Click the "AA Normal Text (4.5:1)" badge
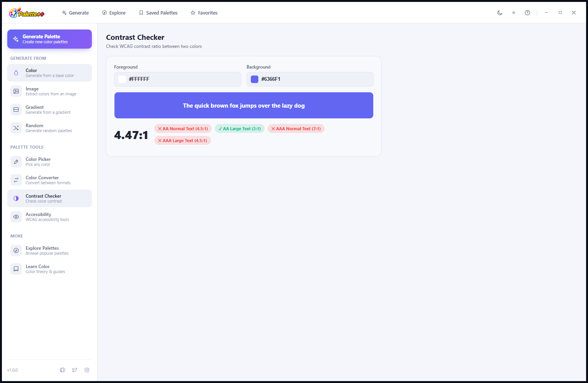The image size is (588, 383). tap(183, 129)
